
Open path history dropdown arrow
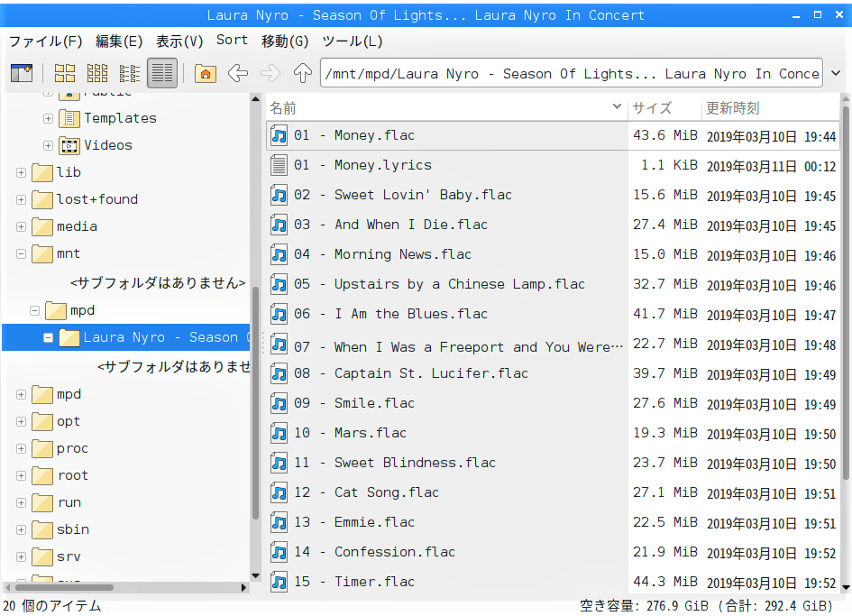coord(836,73)
